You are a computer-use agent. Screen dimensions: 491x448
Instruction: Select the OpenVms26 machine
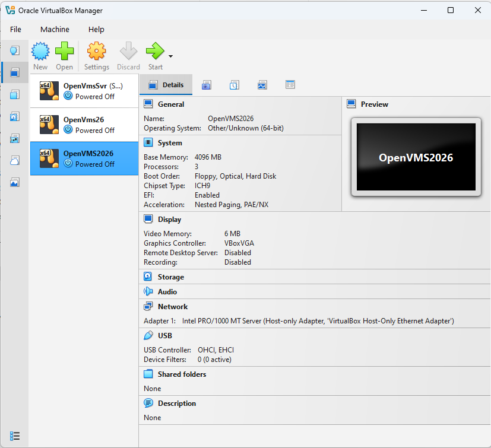click(84, 125)
